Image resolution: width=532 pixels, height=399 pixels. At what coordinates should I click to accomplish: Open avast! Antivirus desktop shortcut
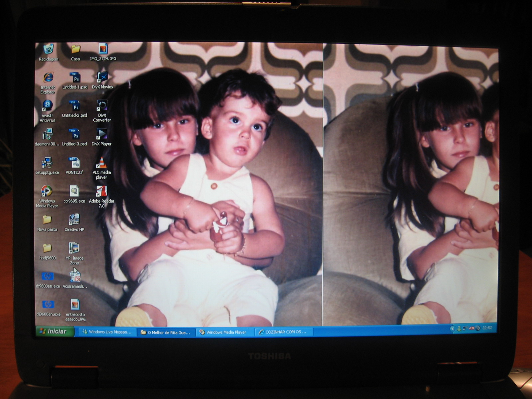coord(47,111)
